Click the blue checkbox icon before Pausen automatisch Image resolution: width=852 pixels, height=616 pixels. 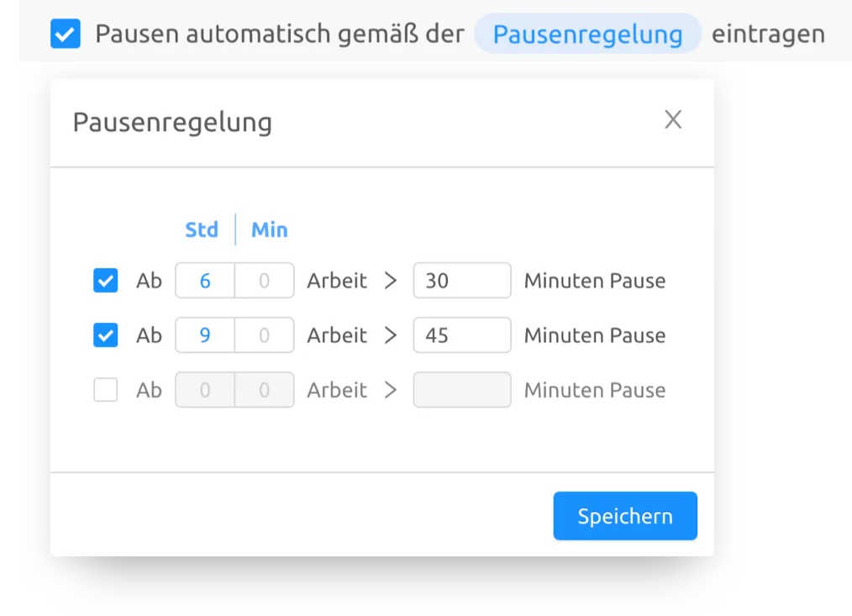click(x=66, y=34)
